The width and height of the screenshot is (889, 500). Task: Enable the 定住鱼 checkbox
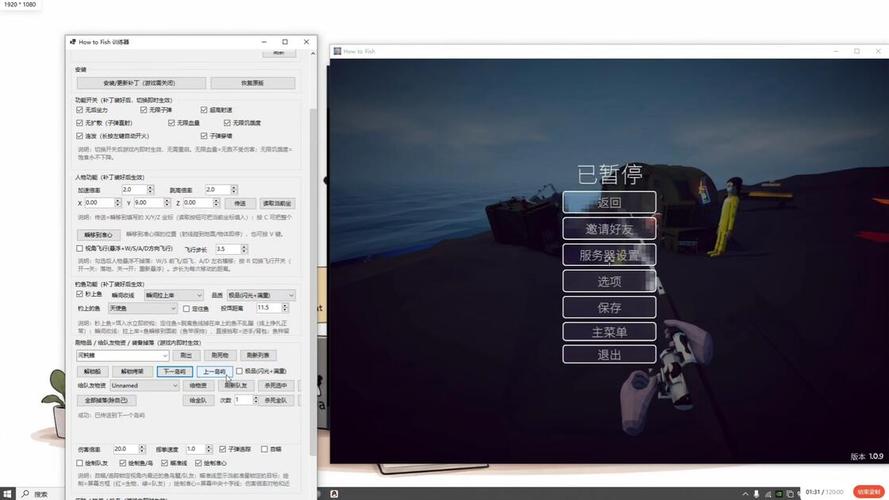(x=186, y=308)
